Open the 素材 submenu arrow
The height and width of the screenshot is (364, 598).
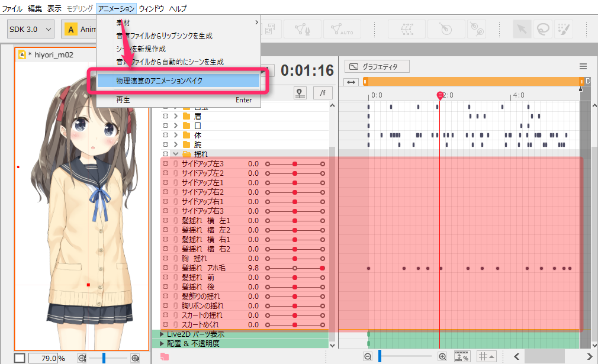(x=256, y=22)
